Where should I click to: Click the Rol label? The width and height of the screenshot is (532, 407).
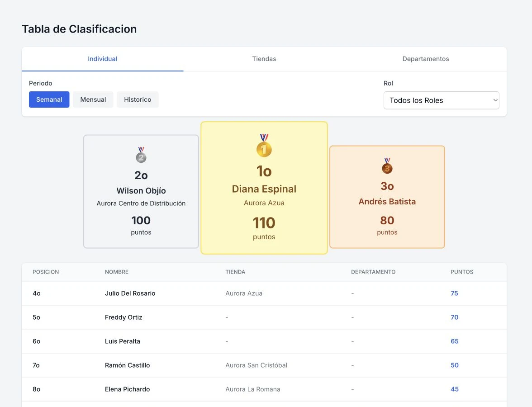[388, 83]
